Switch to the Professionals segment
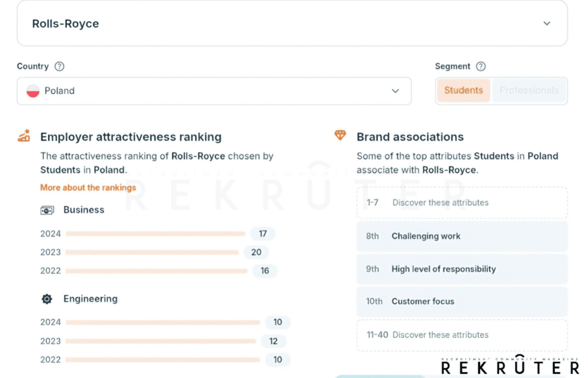Screen dimensions: 588x378 528,91
